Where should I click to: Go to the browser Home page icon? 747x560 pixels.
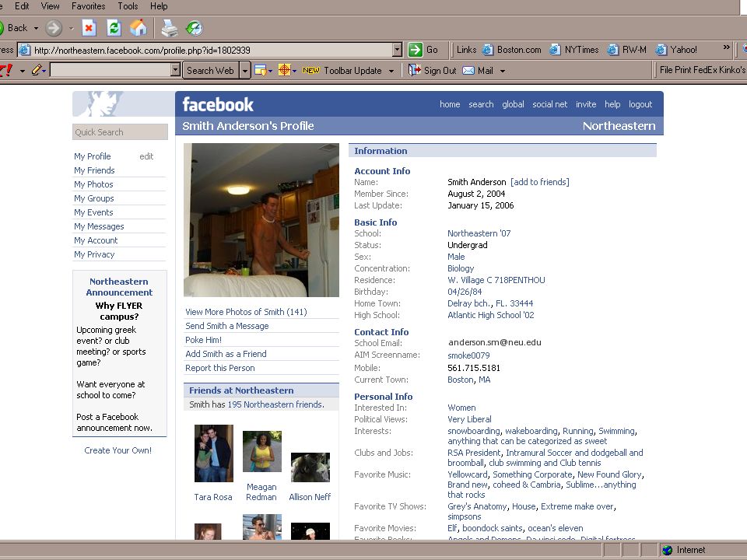point(139,28)
